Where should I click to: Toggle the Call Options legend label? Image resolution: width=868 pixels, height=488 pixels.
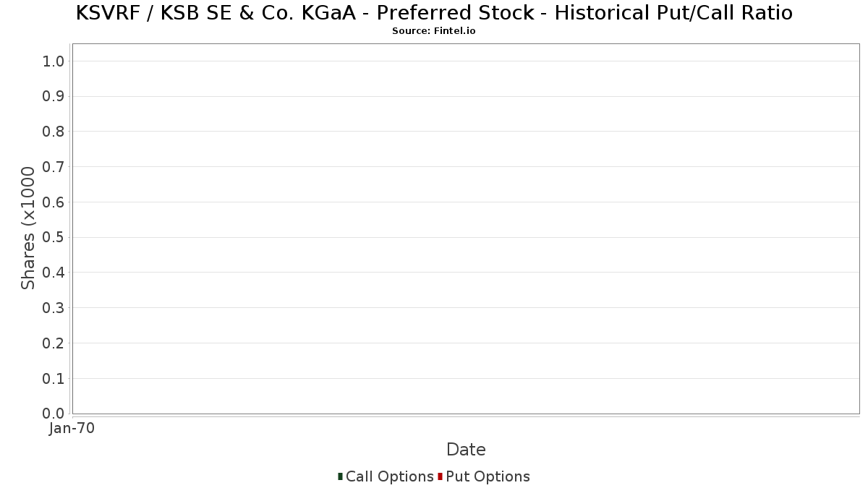(x=389, y=476)
